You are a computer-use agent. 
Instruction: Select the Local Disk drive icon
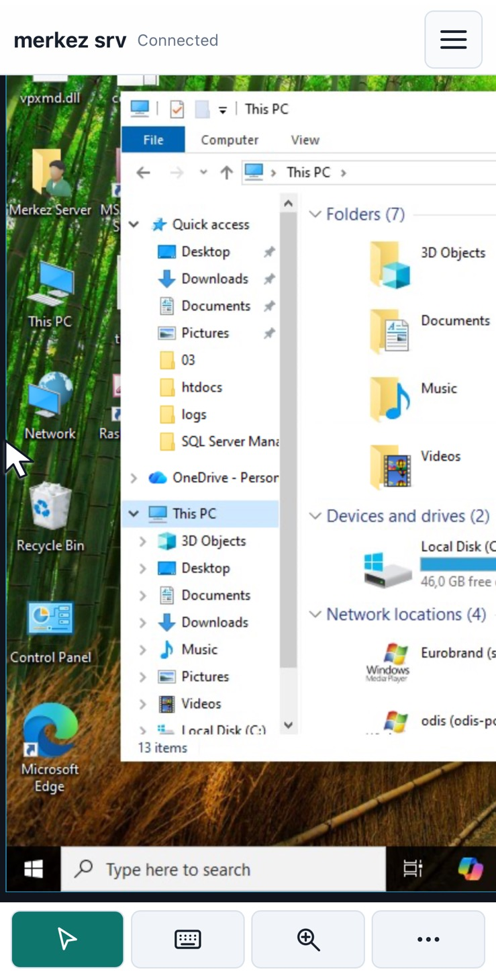point(388,570)
